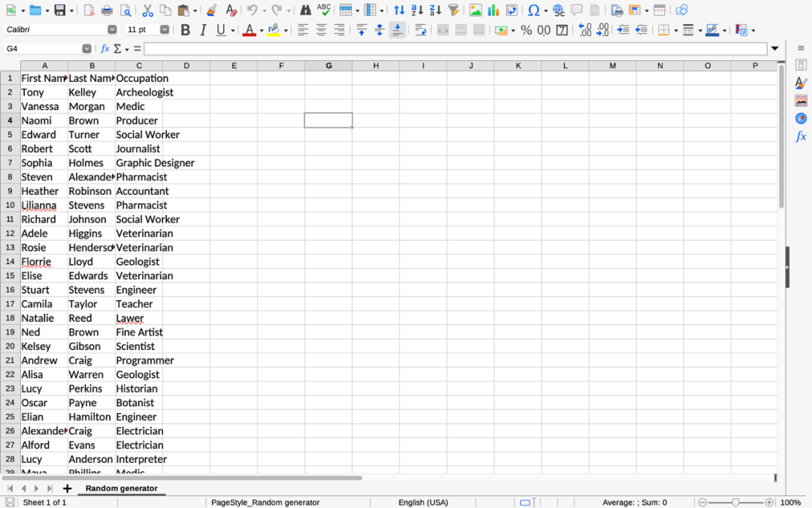This screenshot has width=812, height=508.
Task: Toggle AutoFilter funnel icon
Action: point(453,10)
